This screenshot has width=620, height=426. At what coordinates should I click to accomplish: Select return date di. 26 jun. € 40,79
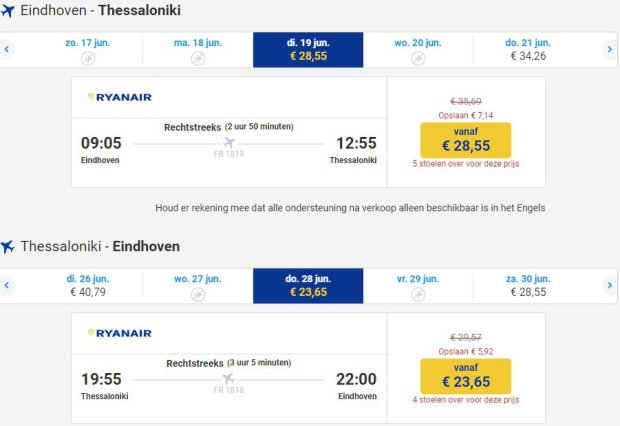click(x=88, y=285)
